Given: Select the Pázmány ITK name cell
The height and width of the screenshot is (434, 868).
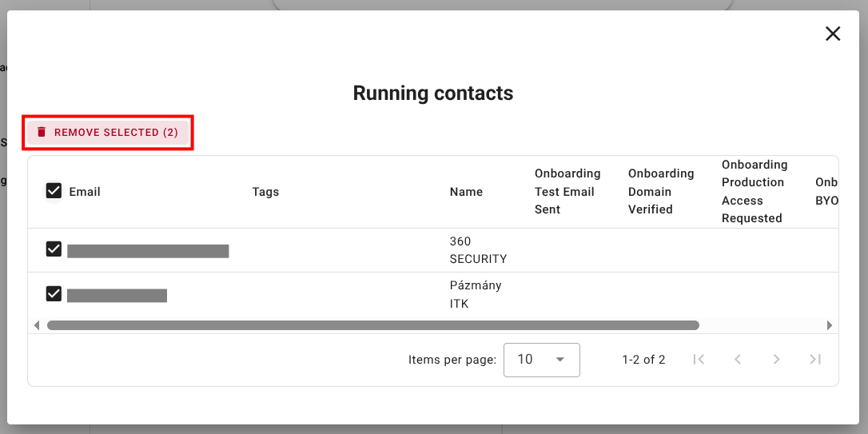Looking at the screenshot, I should 476,294.
